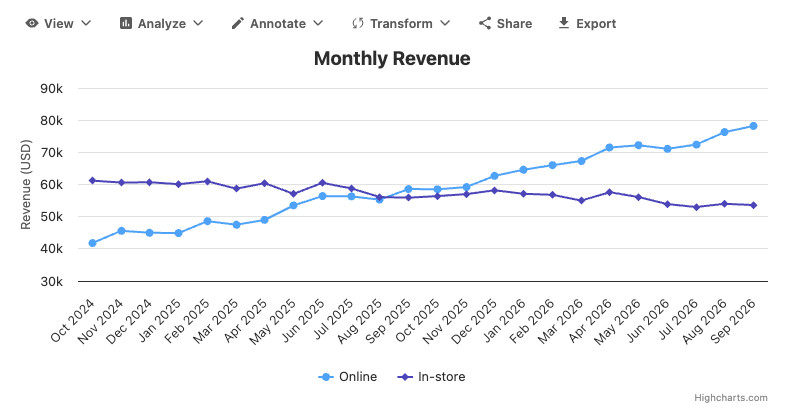
Task: Click the Jun 2025 x-axis label
Action: 303,320
